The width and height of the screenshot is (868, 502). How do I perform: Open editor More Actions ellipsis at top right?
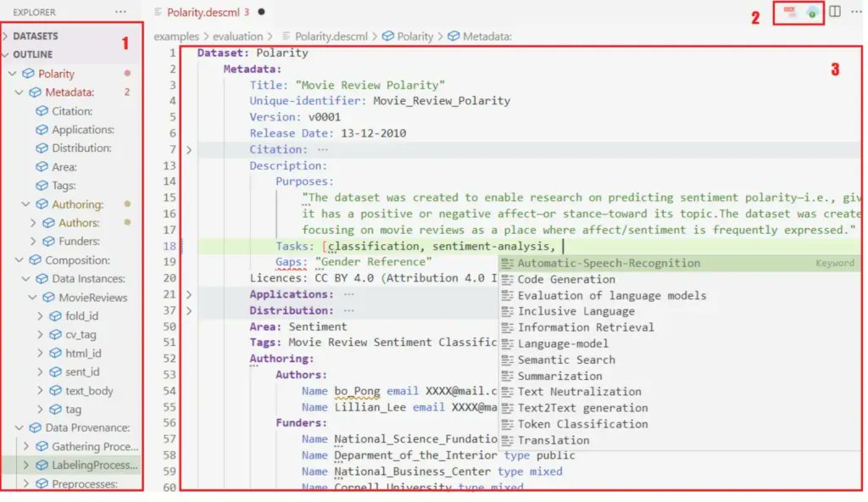856,12
